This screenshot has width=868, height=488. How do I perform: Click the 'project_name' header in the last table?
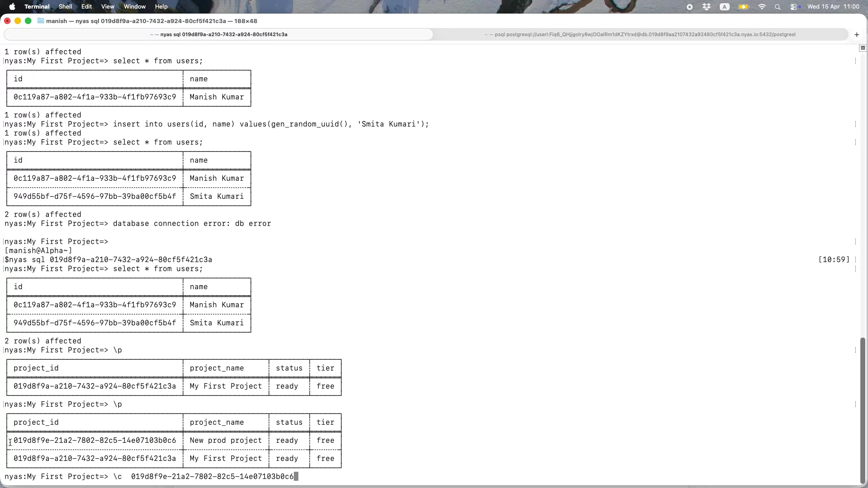tap(217, 422)
